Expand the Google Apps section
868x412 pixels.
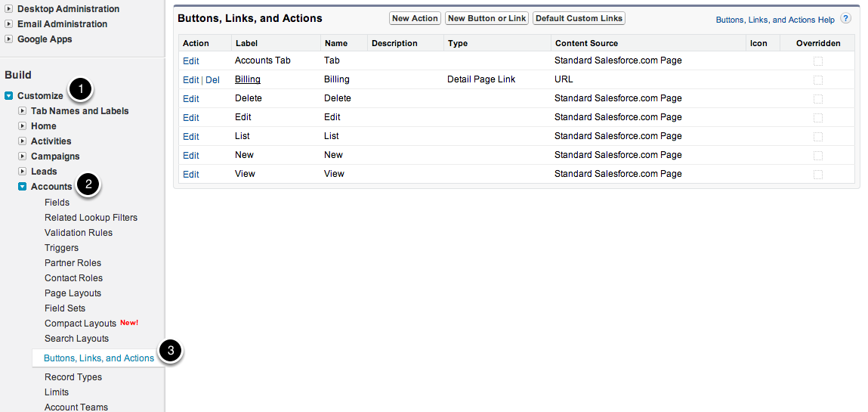tap(9, 39)
